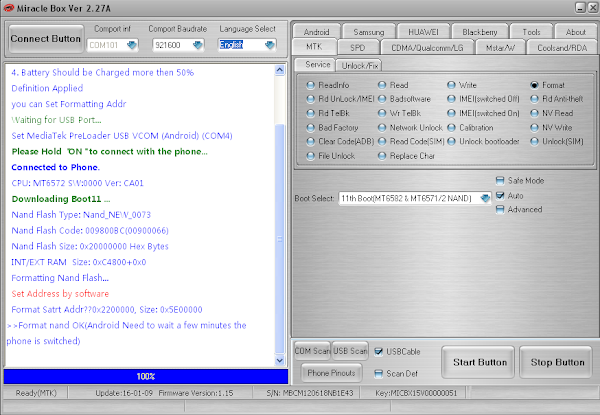Select the ReadInfo radio option

point(311,85)
